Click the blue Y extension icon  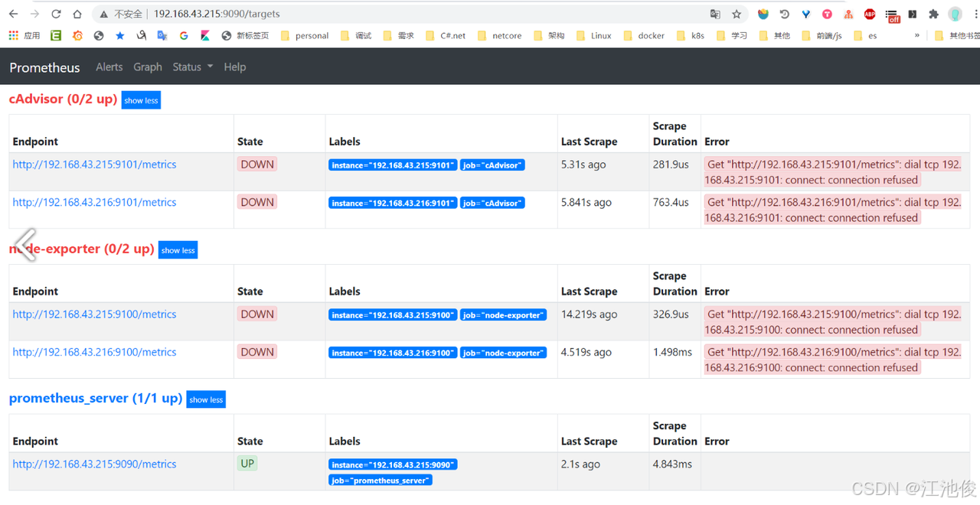805,14
